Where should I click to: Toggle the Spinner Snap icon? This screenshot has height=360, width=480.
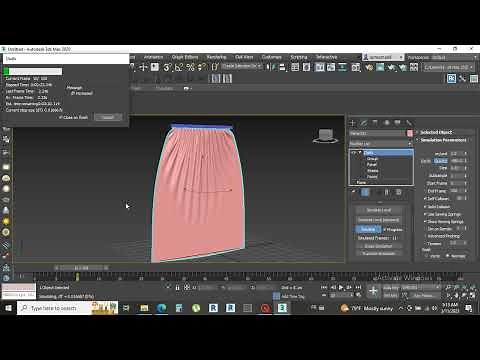point(202,67)
